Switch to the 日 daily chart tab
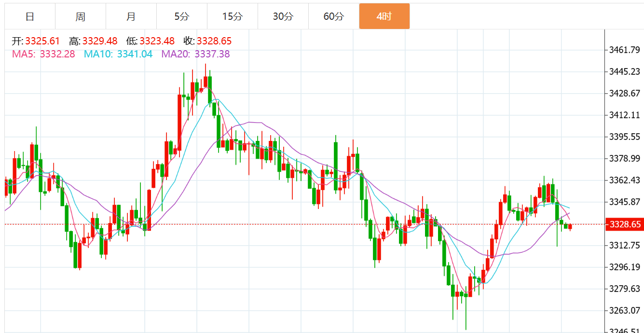Screen dimensions: 644x333 pos(30,16)
